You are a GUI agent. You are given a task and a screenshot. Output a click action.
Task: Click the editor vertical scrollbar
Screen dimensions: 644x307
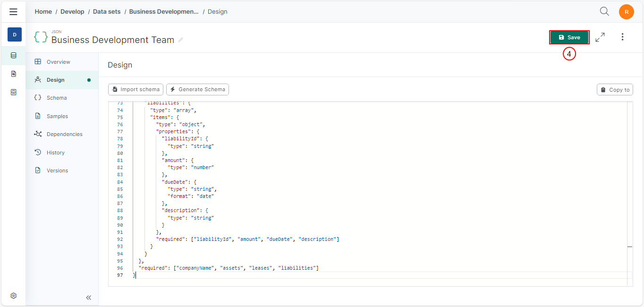(630, 194)
